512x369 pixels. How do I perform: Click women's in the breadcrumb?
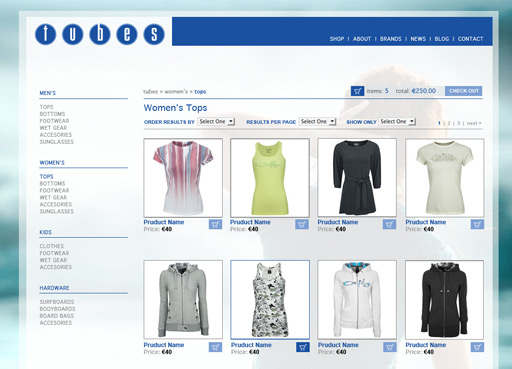(176, 92)
